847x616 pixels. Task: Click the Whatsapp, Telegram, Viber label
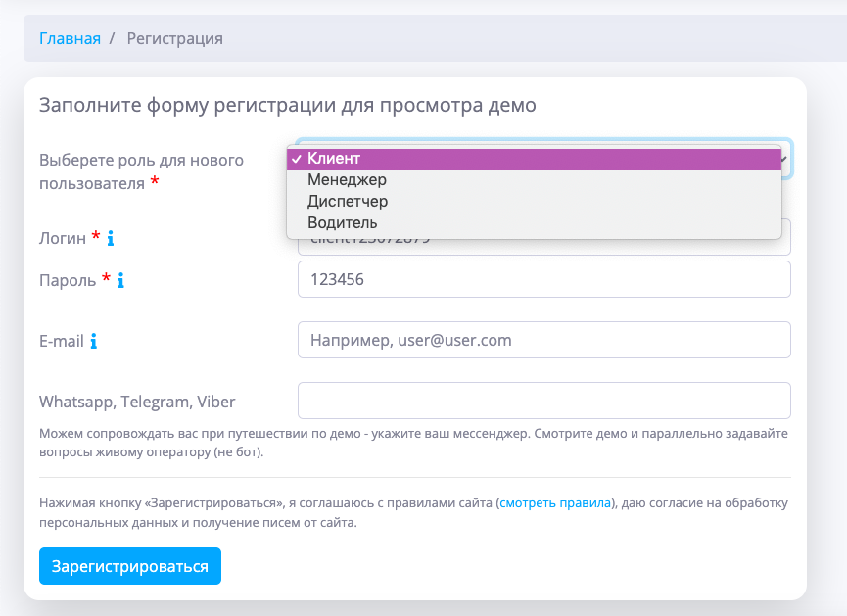[137, 402]
